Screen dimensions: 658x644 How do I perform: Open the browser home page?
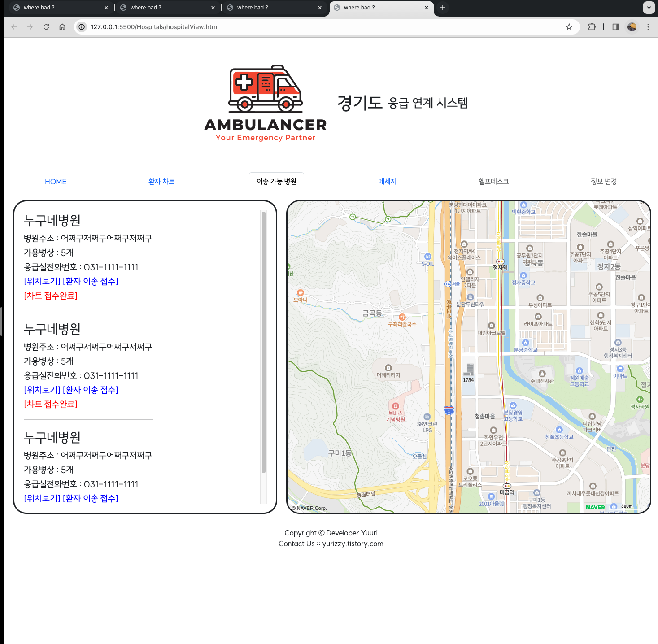62,27
